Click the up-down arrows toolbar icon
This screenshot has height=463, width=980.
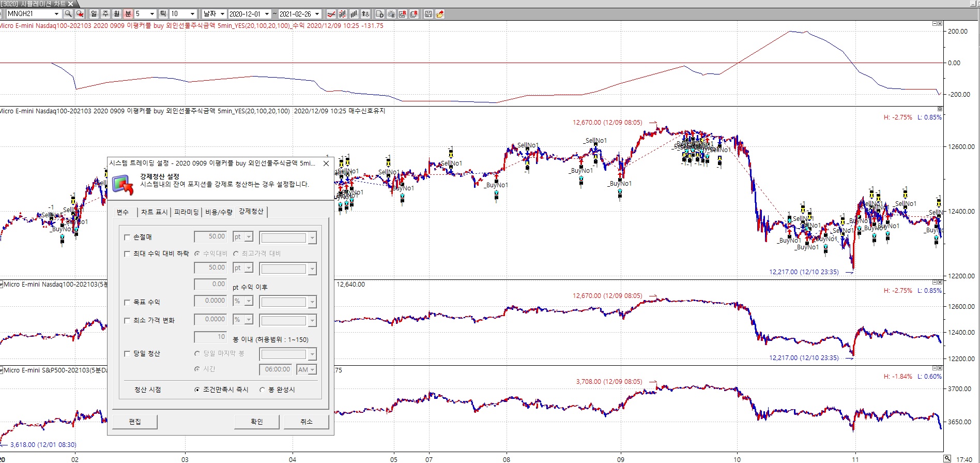tap(365, 14)
